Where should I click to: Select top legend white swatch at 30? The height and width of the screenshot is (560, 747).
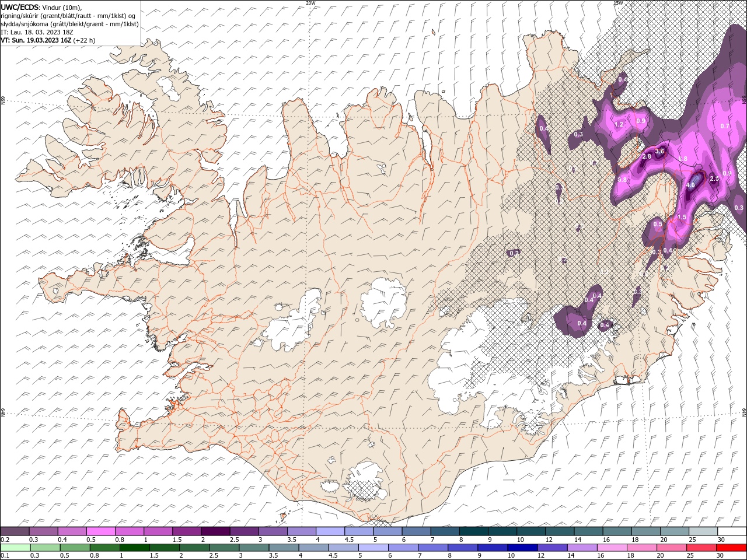[x=732, y=531]
